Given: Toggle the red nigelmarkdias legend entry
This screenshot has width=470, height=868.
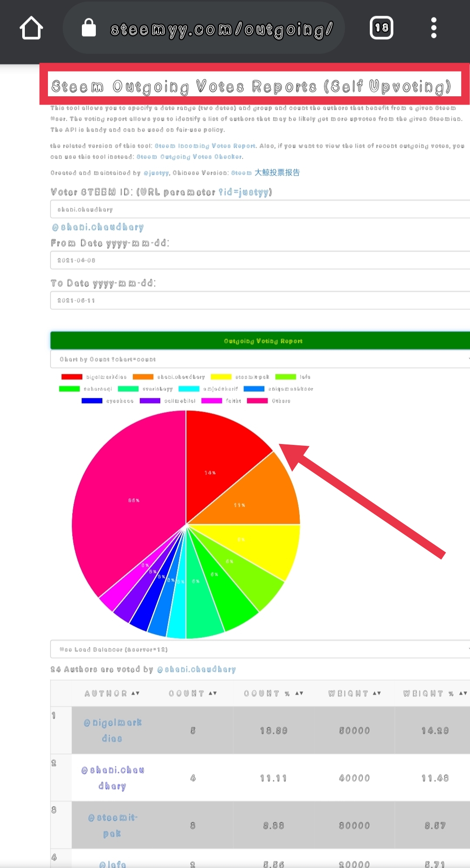Looking at the screenshot, I should coord(94,377).
